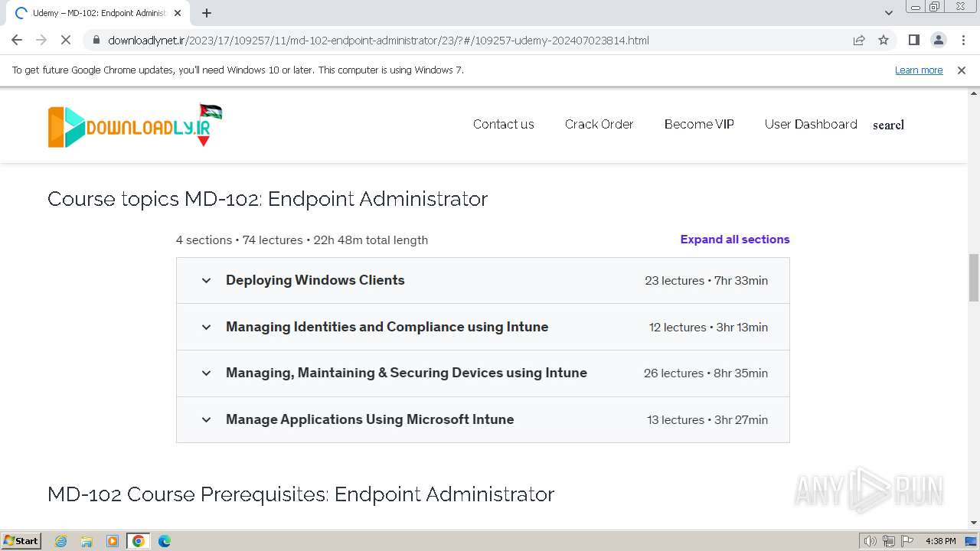The height and width of the screenshot is (551, 980).
Task: Click the network tray icon
Action: [889, 541]
